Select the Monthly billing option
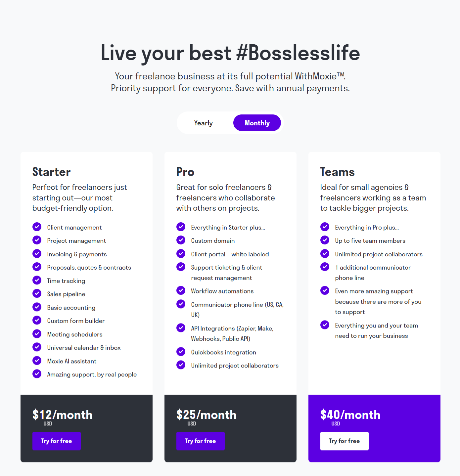This screenshot has height=476, width=460. coord(257,122)
